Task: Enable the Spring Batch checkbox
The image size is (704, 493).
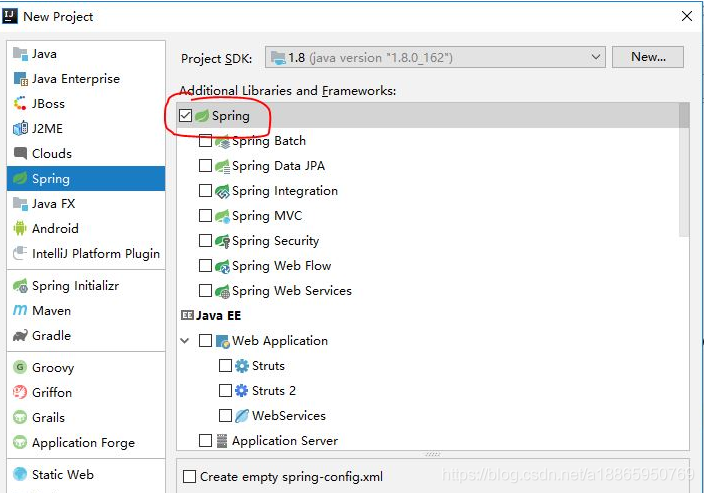Action: [x=205, y=141]
